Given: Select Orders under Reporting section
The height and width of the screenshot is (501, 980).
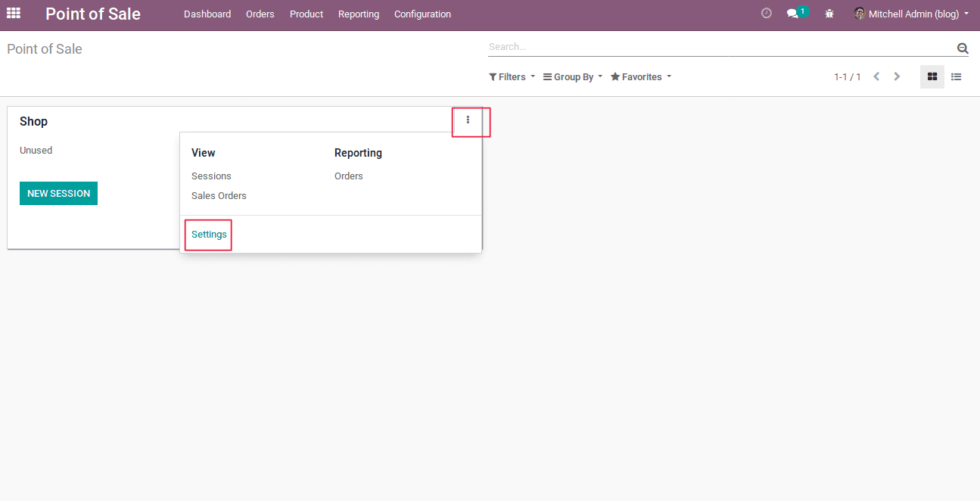Looking at the screenshot, I should coord(349,176).
